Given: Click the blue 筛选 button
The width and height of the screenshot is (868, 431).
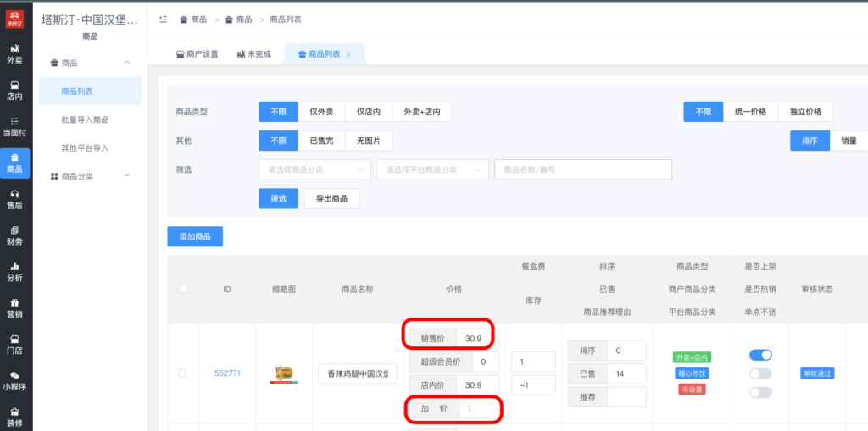Looking at the screenshot, I should (x=278, y=198).
